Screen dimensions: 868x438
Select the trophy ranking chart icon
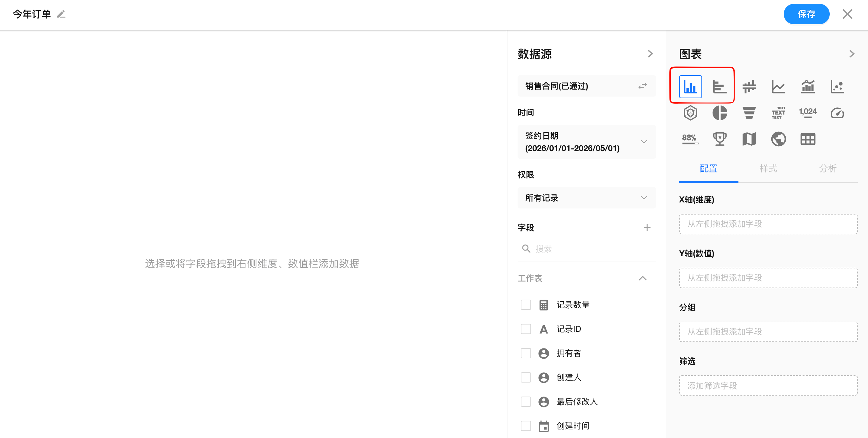pos(719,139)
